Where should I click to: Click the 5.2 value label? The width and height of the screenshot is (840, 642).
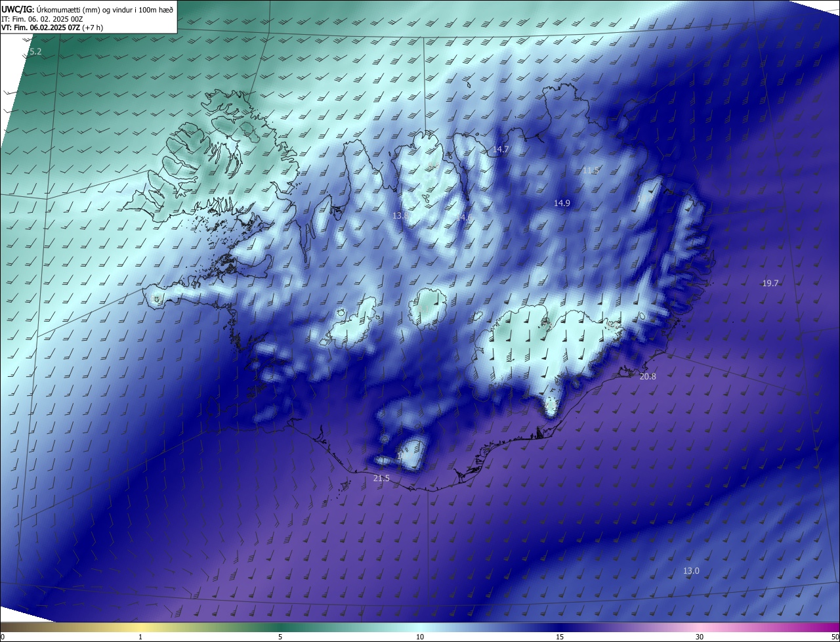[x=35, y=51]
